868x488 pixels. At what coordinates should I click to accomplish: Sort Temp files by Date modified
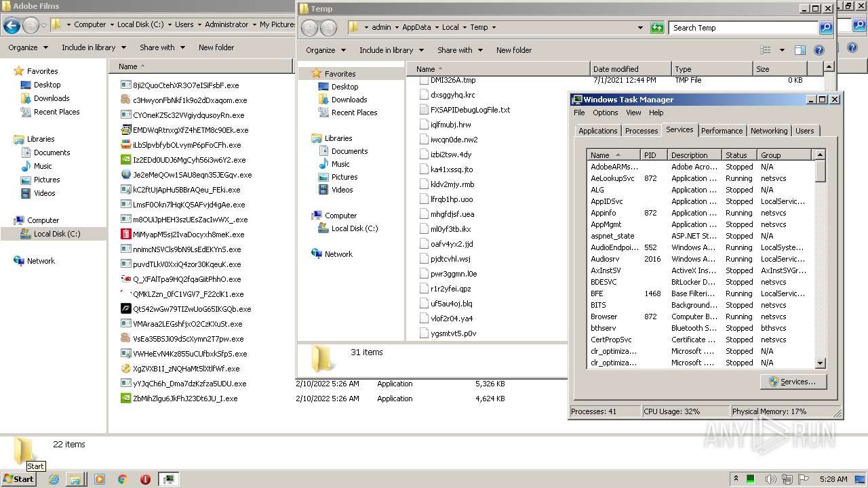pyautogui.click(x=630, y=69)
